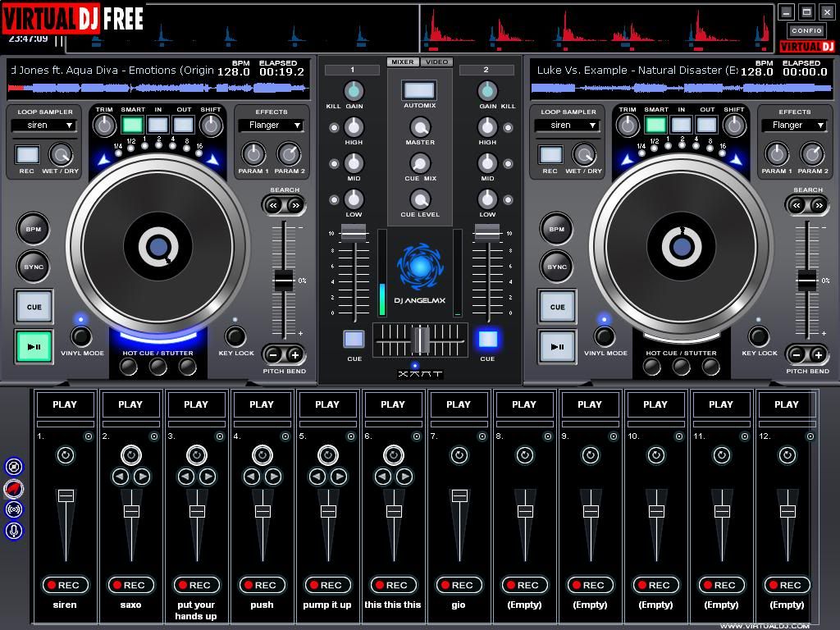Click left deck search fast-forward button
This screenshot has height=630, width=840.
(295, 204)
